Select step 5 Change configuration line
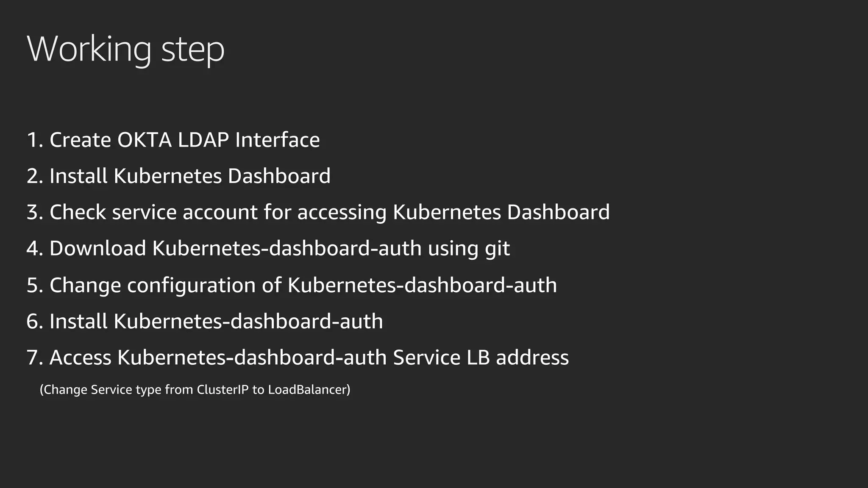 [x=292, y=285]
